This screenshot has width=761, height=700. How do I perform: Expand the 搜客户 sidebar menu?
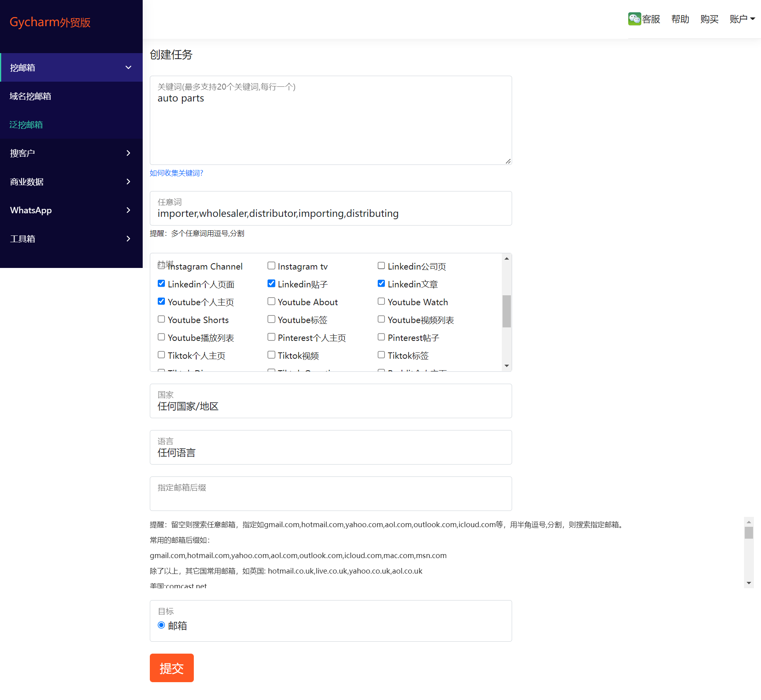coord(71,153)
